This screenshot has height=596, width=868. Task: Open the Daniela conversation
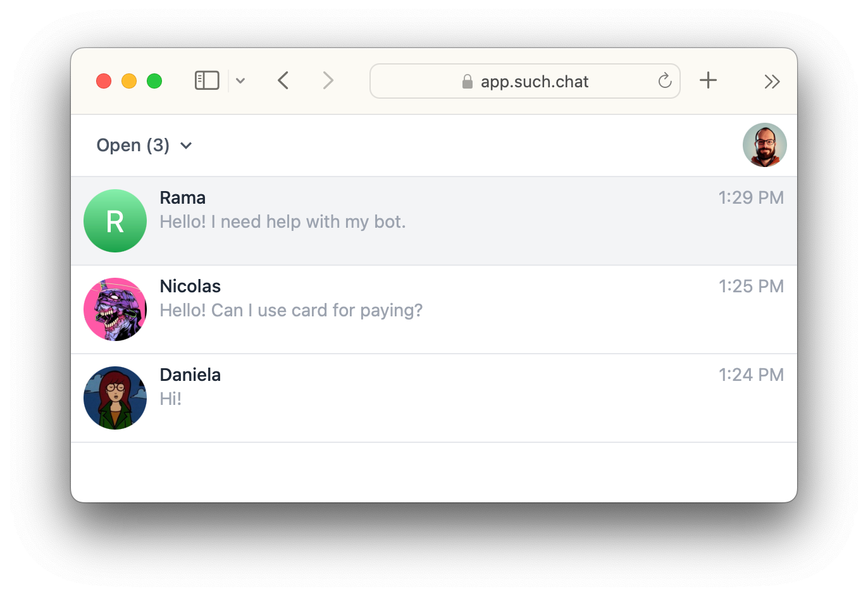434,398
